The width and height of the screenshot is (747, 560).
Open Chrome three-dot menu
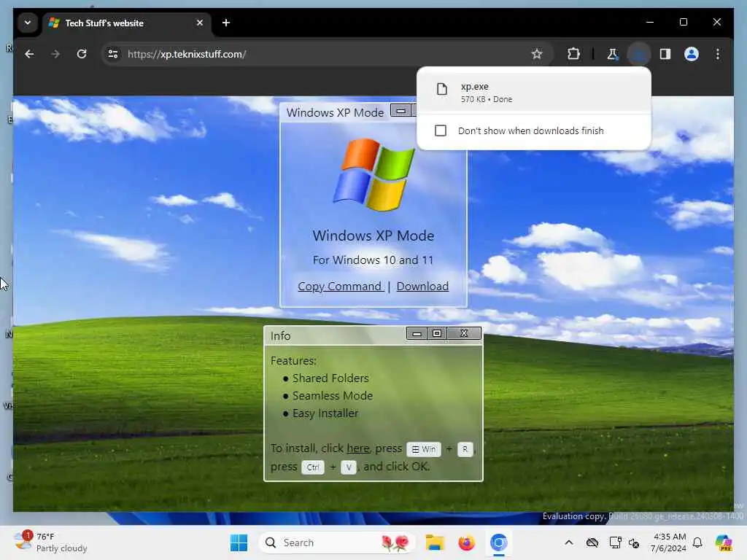(718, 54)
